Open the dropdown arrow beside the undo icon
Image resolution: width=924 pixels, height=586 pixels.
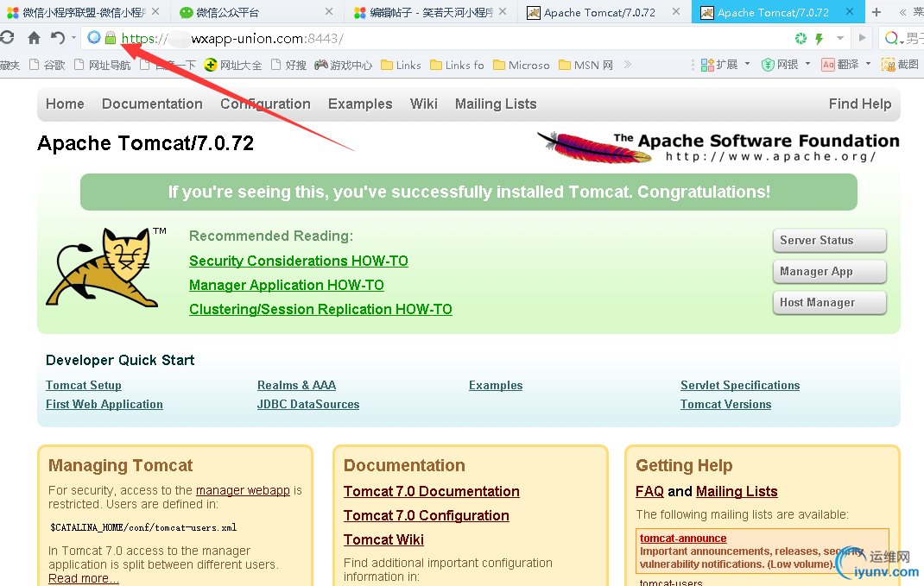73,38
